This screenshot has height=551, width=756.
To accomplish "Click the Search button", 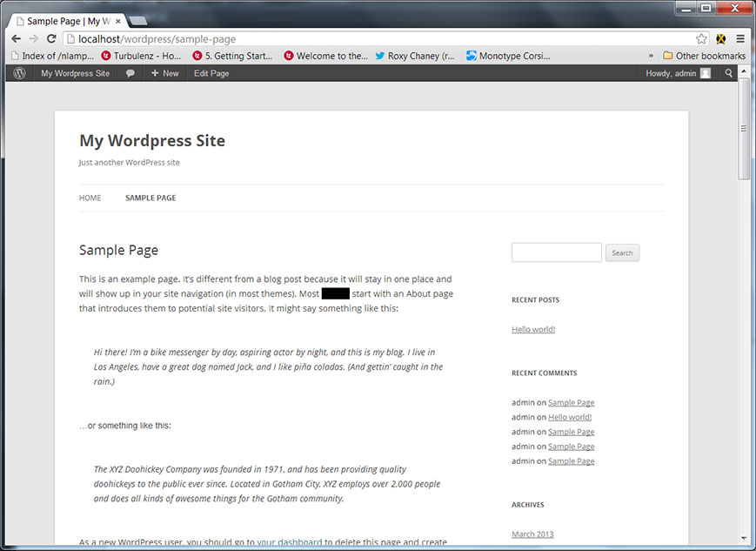I will click(622, 252).
